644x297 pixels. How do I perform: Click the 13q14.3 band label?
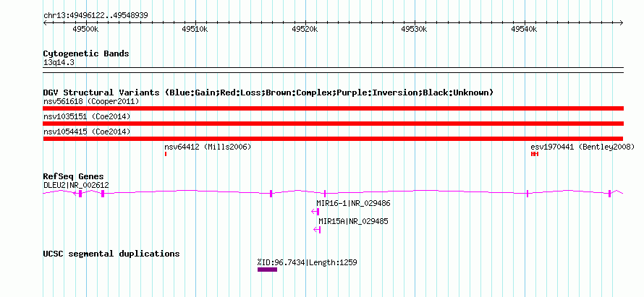tap(59, 63)
